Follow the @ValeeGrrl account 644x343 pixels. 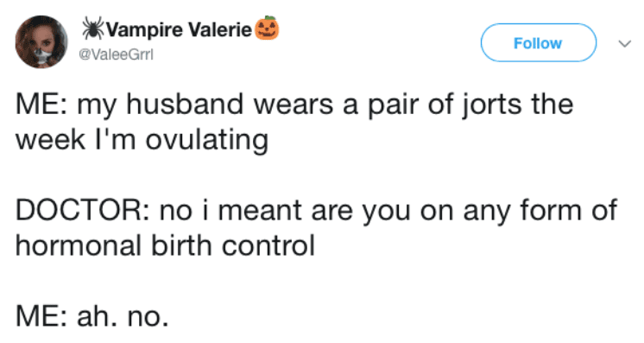(x=539, y=43)
